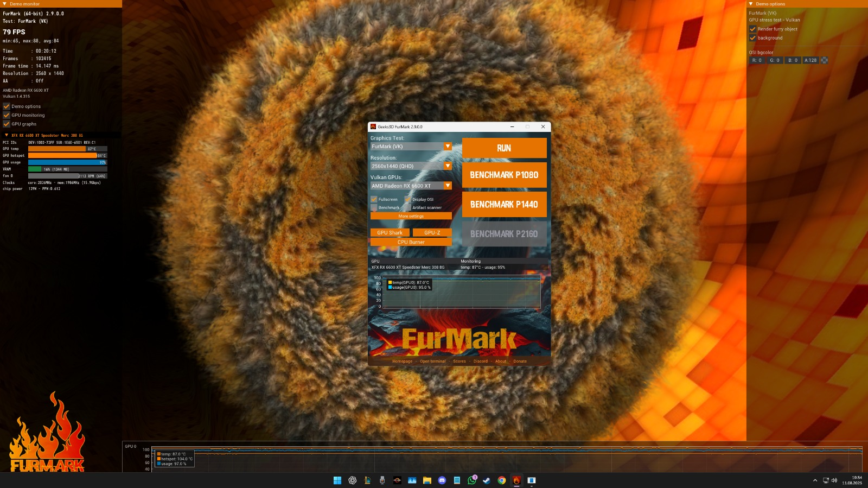This screenshot has width=868, height=488.
Task: Uncheck the background checkbox in Demo options
Action: [x=752, y=38]
